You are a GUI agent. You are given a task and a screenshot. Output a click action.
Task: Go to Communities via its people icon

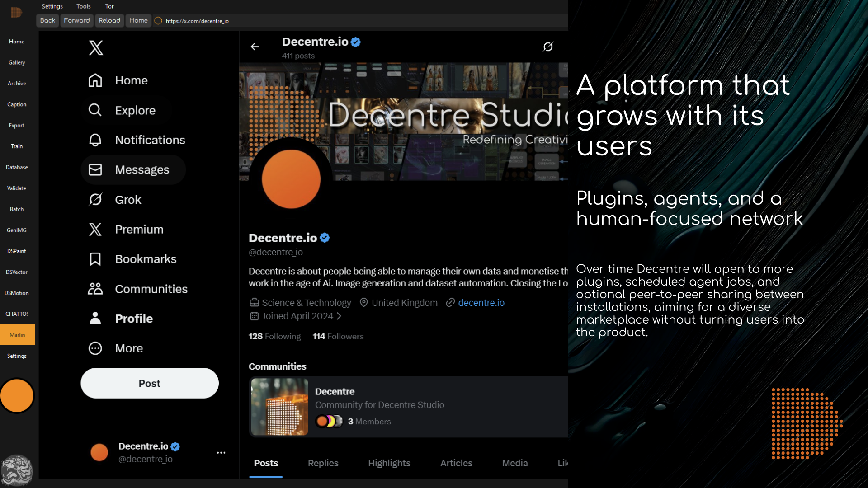pyautogui.click(x=95, y=289)
